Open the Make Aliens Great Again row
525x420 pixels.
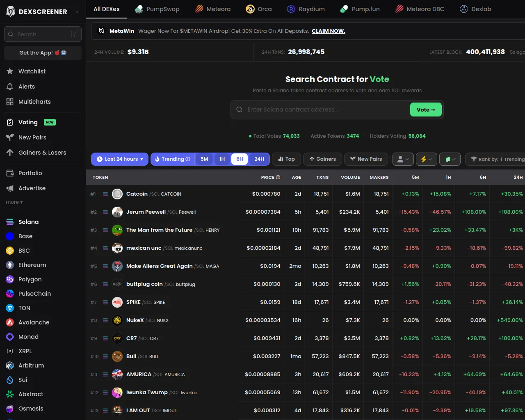click(x=306, y=266)
